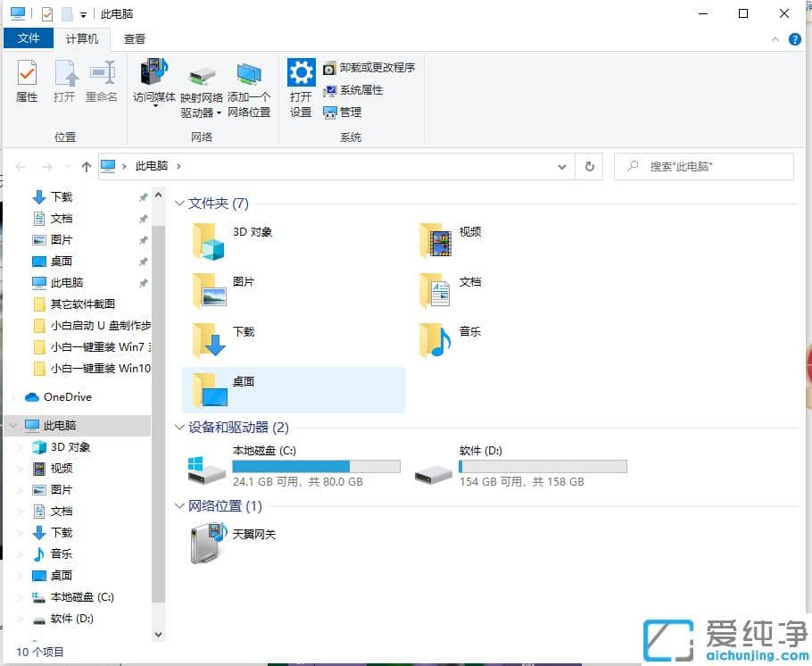Image resolution: width=812 pixels, height=666 pixels.
Task: Click the Help question mark icon
Action: (794, 38)
